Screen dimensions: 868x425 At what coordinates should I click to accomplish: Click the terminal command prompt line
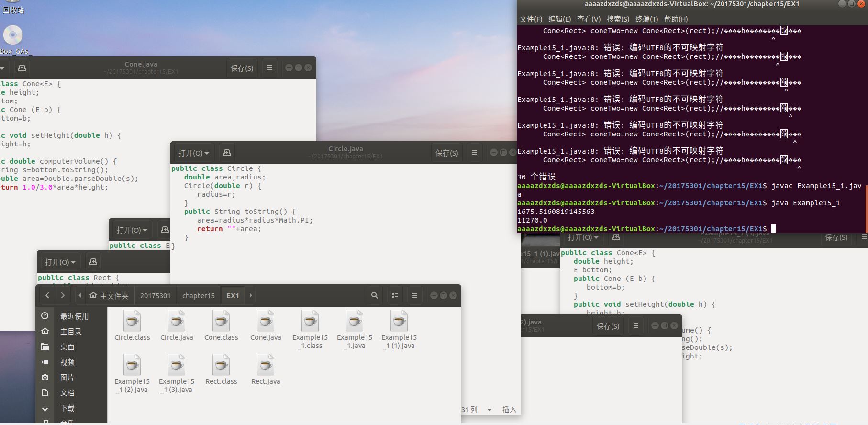(x=646, y=229)
